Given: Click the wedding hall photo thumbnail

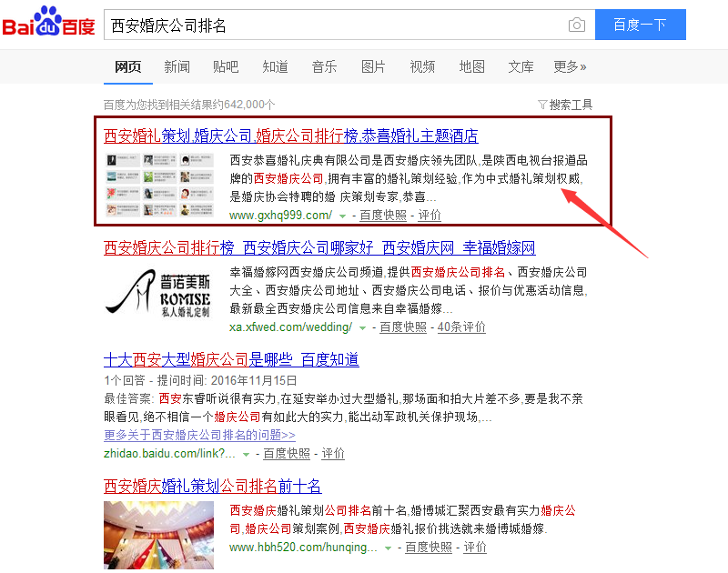Looking at the screenshot, I should point(158,535).
